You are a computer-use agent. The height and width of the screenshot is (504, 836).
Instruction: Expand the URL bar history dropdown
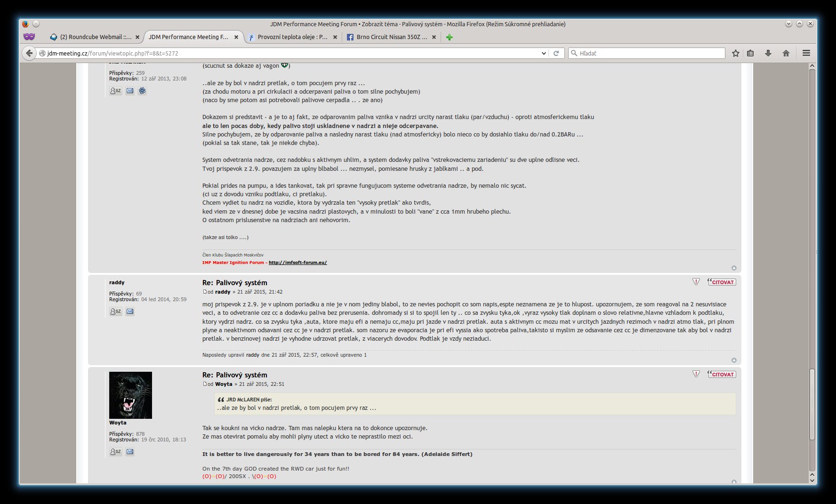point(544,53)
